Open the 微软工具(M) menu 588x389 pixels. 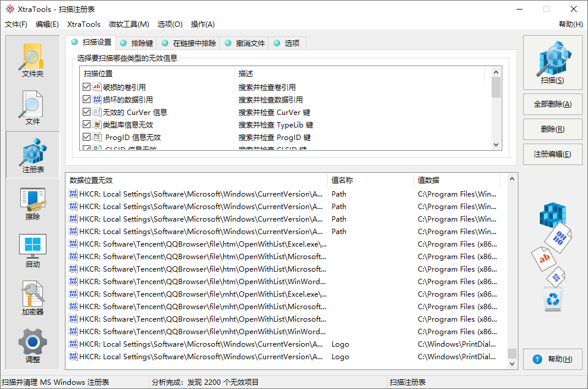pyautogui.click(x=129, y=24)
